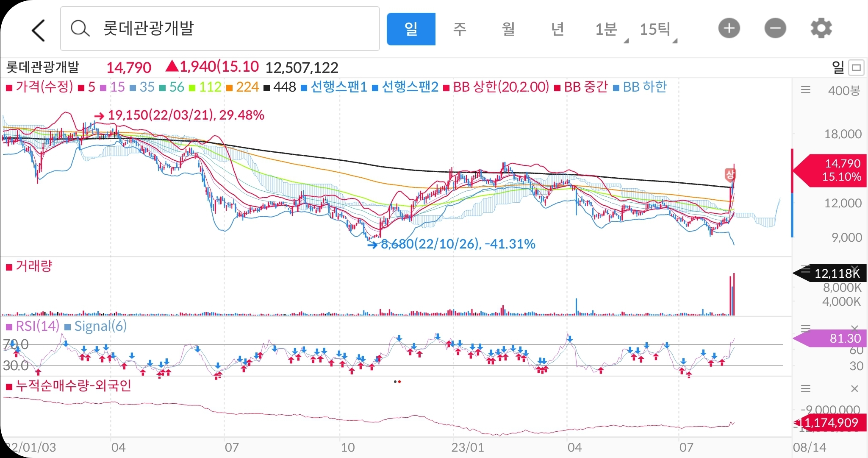Tap the purple 81.30 RSI value tag

tap(830, 338)
